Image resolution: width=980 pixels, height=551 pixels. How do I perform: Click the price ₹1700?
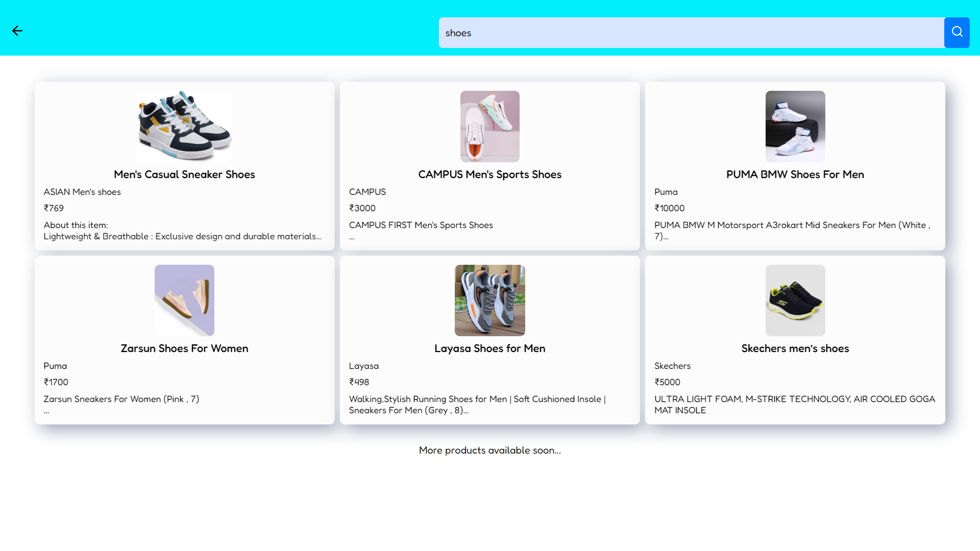[x=56, y=382]
